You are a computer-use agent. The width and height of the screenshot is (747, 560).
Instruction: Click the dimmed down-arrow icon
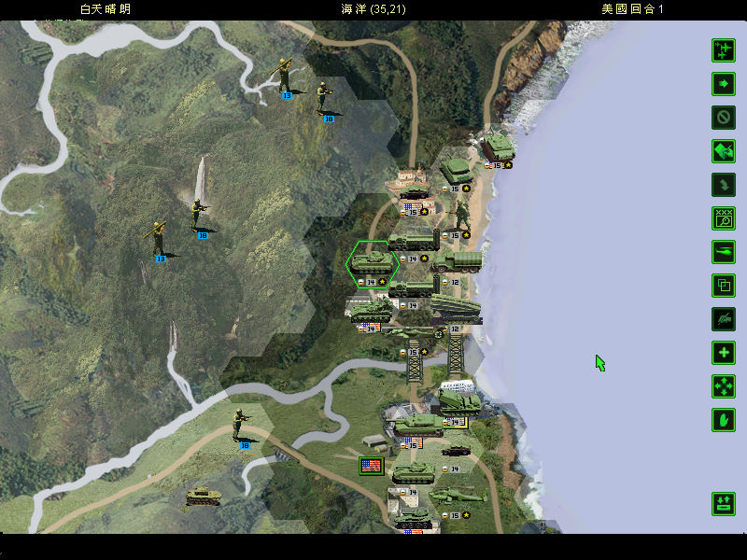(x=724, y=185)
